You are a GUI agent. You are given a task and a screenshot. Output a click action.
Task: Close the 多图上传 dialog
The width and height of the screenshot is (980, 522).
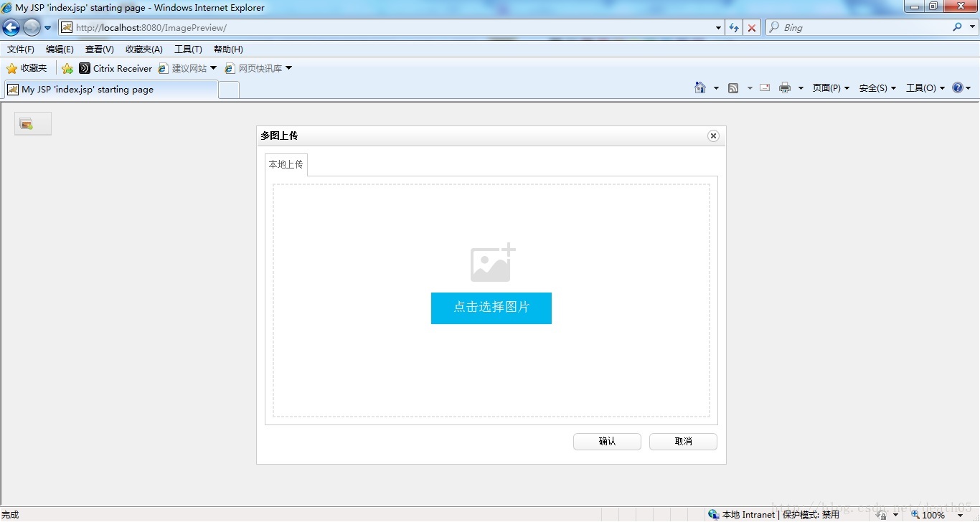point(713,136)
